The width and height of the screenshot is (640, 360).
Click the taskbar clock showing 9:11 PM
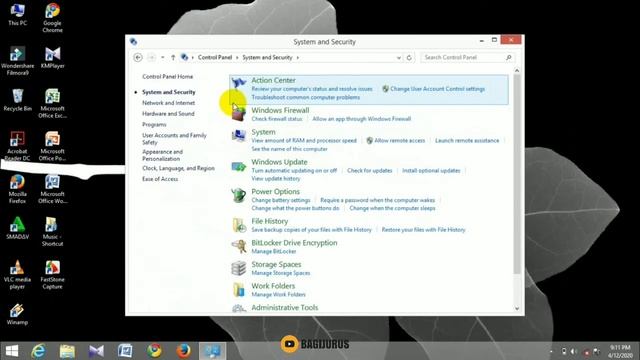point(620,351)
